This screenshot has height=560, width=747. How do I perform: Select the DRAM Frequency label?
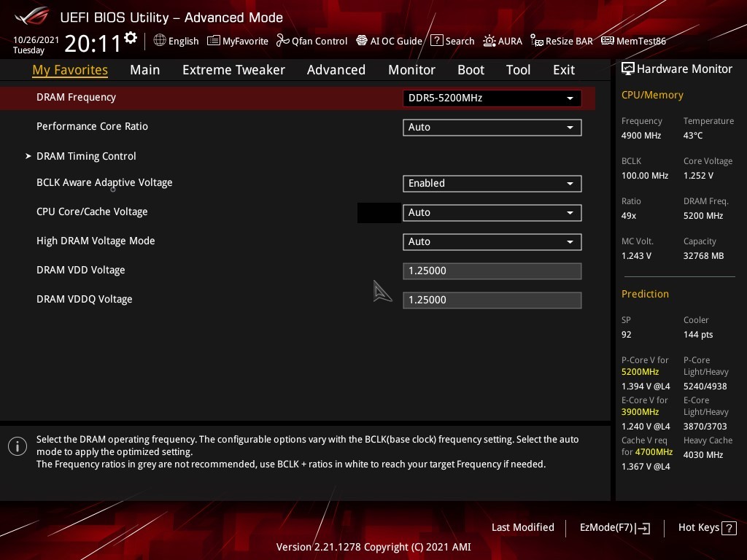pos(76,97)
